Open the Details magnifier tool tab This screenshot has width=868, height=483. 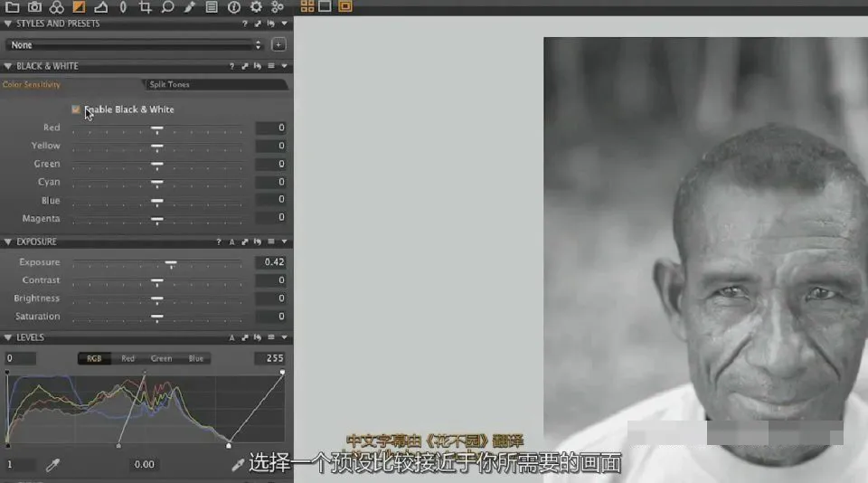[x=167, y=6]
